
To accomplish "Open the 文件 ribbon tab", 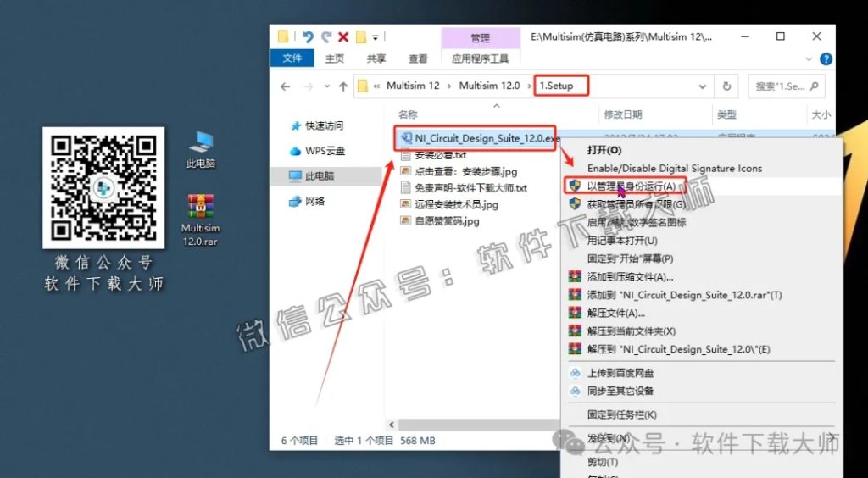I will pos(292,58).
